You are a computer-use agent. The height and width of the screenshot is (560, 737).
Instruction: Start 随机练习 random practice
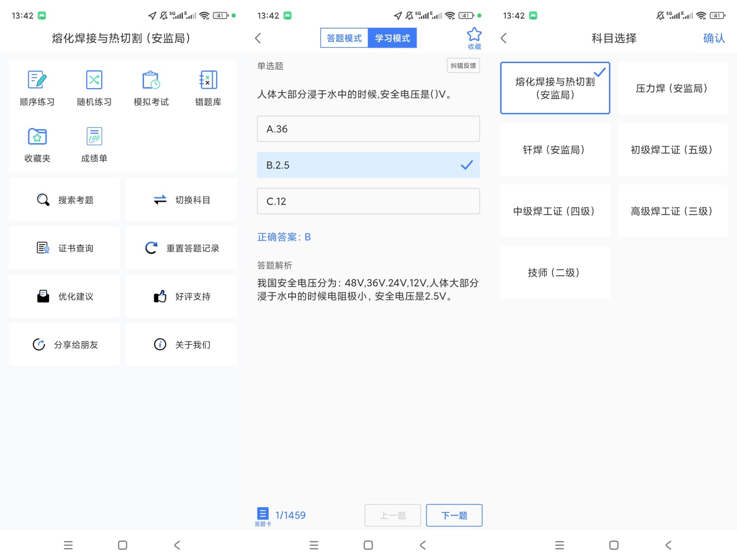point(94,88)
